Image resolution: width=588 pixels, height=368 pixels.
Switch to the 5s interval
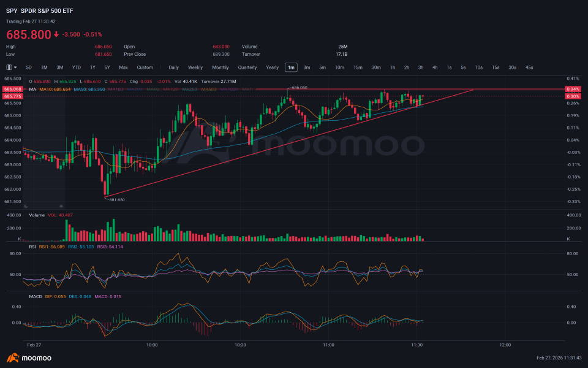[464, 67]
